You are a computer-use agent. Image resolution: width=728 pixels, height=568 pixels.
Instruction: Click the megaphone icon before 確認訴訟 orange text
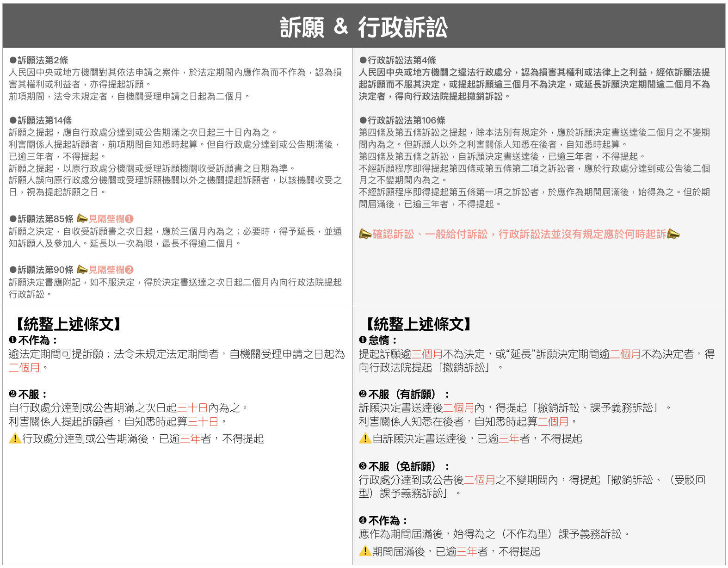[365, 235]
